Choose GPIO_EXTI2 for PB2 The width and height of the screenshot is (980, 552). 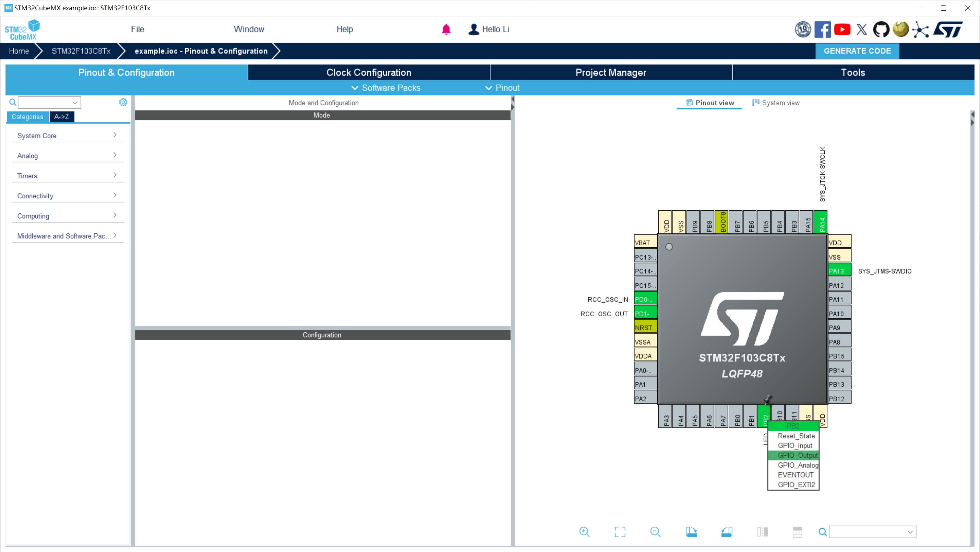click(x=793, y=485)
